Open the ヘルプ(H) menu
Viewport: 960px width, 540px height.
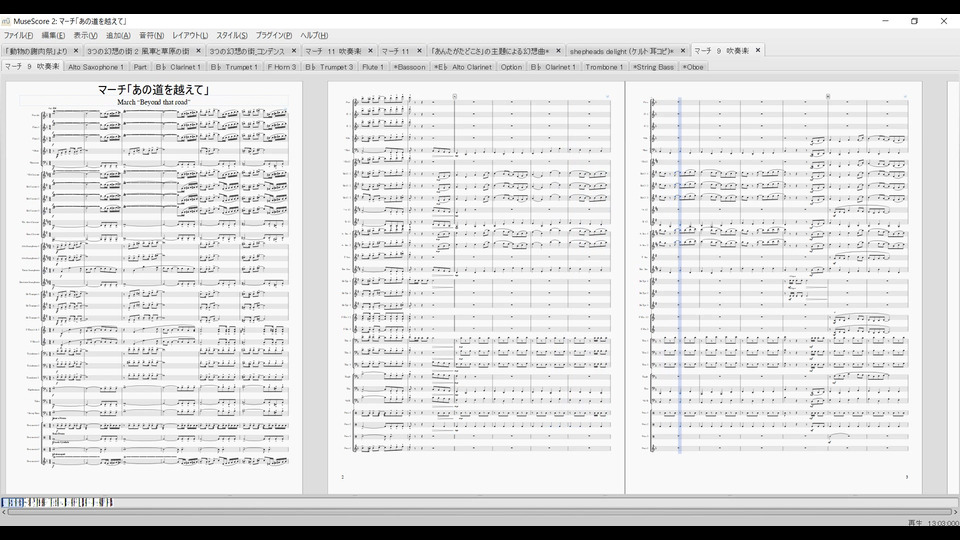[314, 36]
